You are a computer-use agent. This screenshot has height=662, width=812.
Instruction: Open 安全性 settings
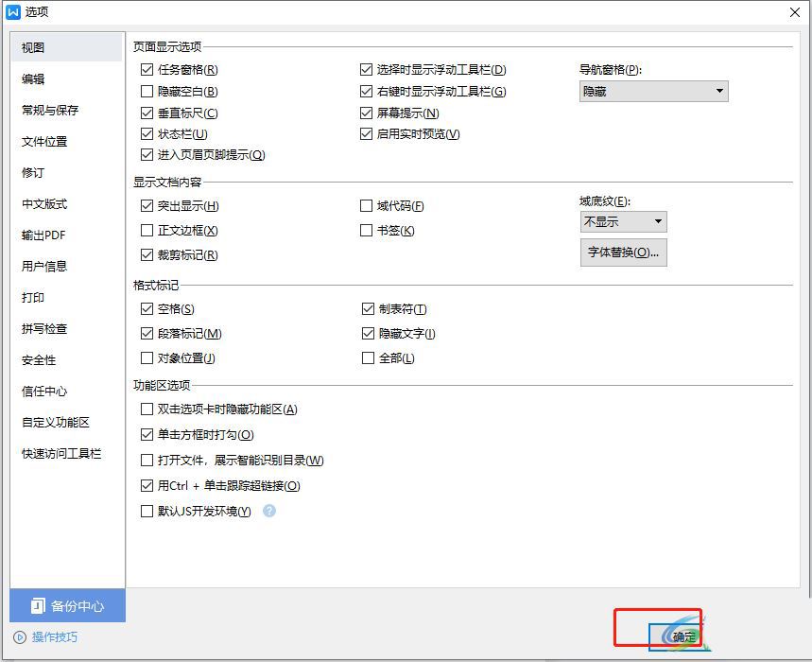coord(66,360)
